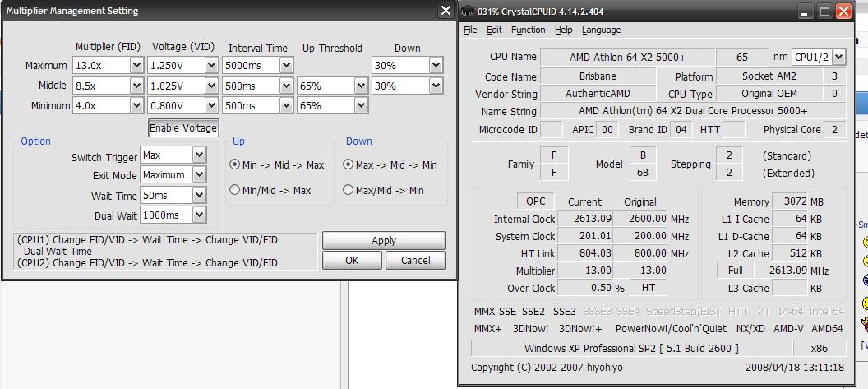Minimize the CrystalCPUID window
Image resolution: width=868 pixels, height=389 pixels.
(806, 11)
